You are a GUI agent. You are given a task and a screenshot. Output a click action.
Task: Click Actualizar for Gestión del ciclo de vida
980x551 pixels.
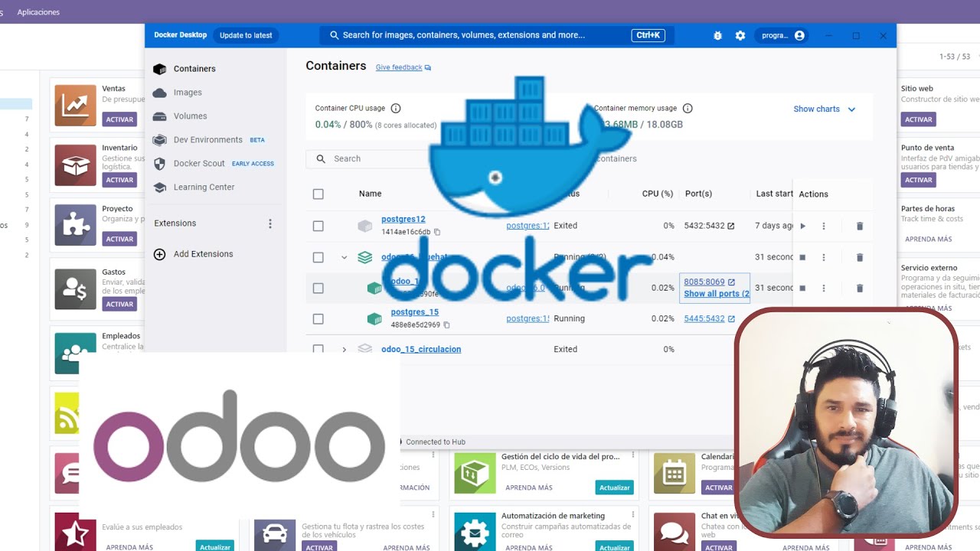coord(614,487)
